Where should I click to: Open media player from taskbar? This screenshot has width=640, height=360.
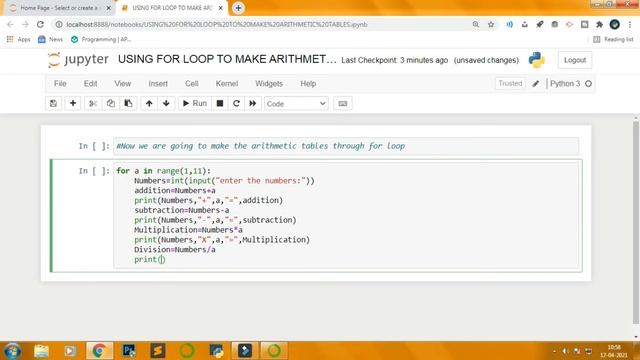tap(70, 351)
